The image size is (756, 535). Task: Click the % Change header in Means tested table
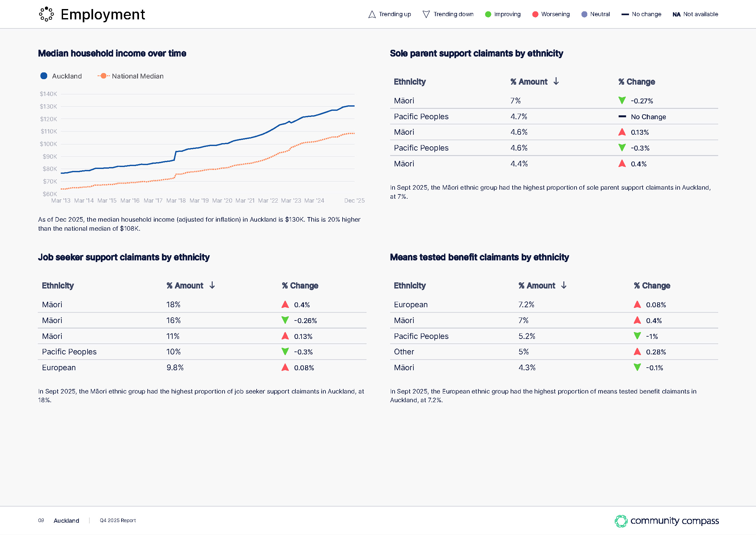click(652, 286)
